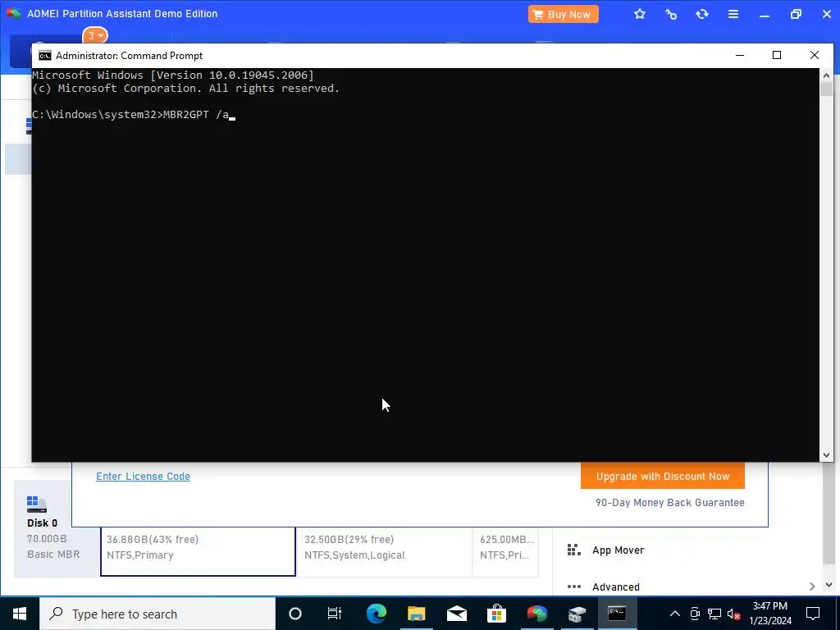Minimize the Command Prompt window
840x630 pixels.
click(x=740, y=55)
